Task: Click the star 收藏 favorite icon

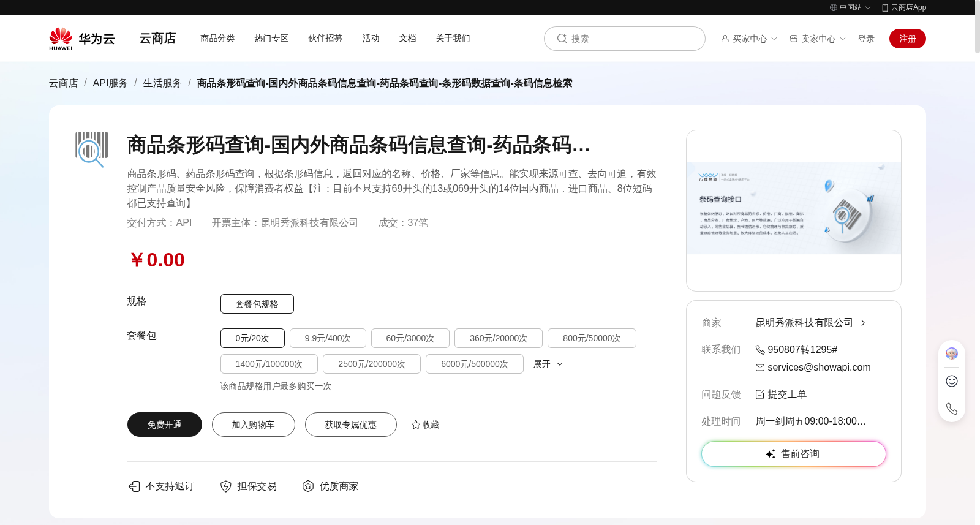Action: 416,425
